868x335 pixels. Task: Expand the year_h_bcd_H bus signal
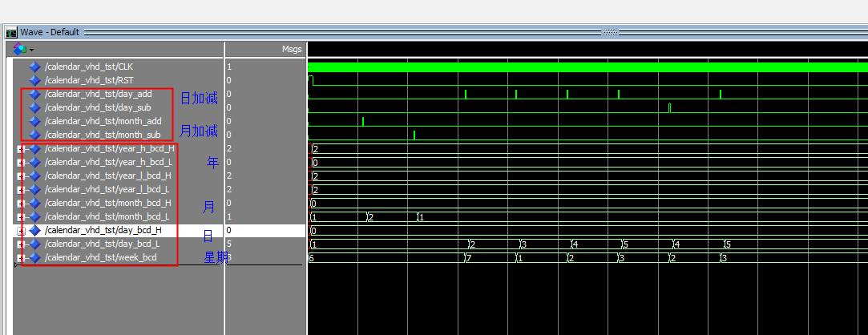21,149
